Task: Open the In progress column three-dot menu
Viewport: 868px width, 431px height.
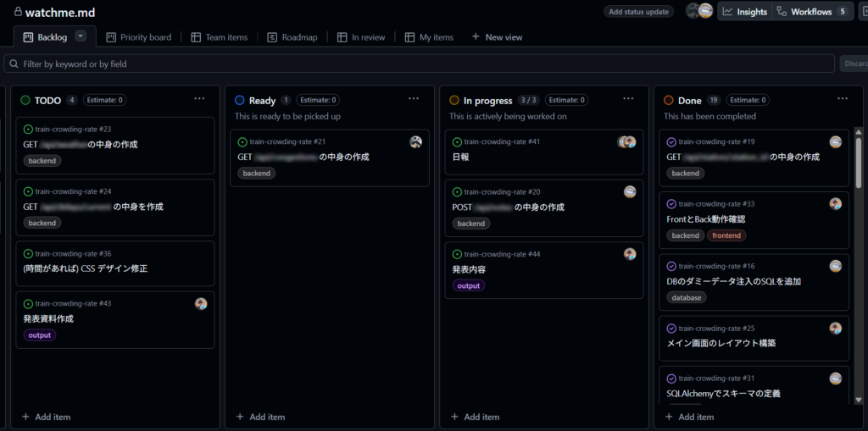Action: click(x=628, y=99)
